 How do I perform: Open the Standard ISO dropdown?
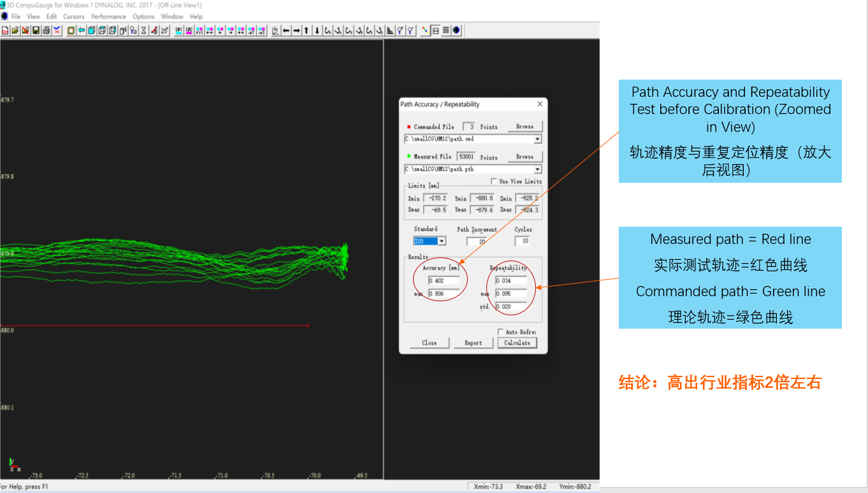[442, 241]
